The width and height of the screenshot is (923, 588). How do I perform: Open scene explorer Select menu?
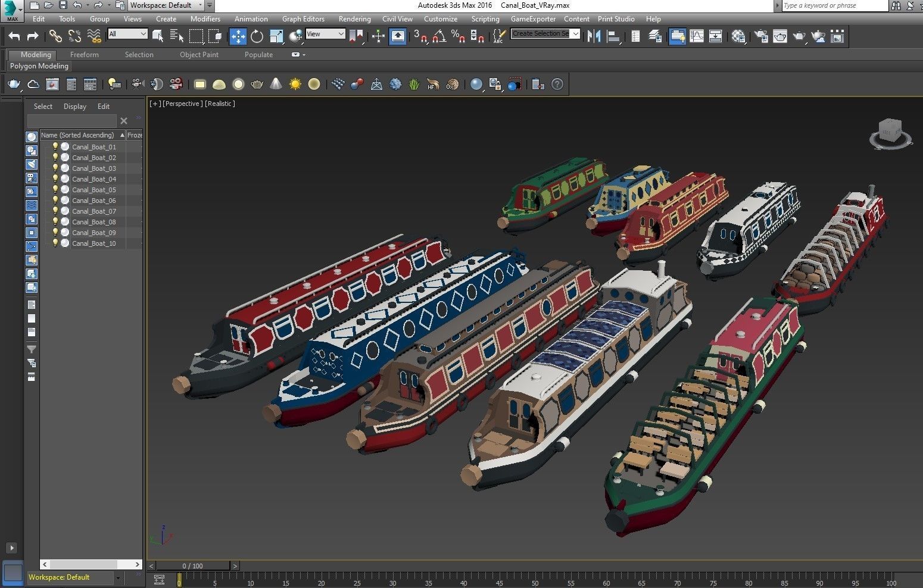coord(43,107)
